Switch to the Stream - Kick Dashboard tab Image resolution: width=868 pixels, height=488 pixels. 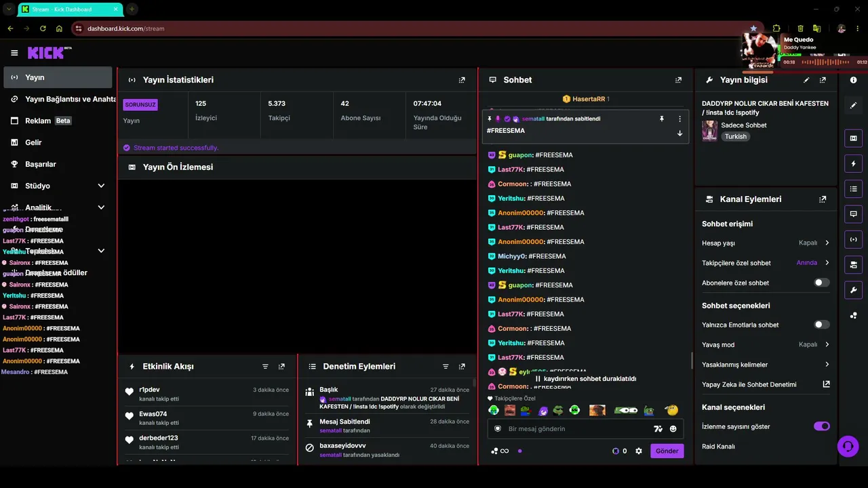click(x=70, y=9)
